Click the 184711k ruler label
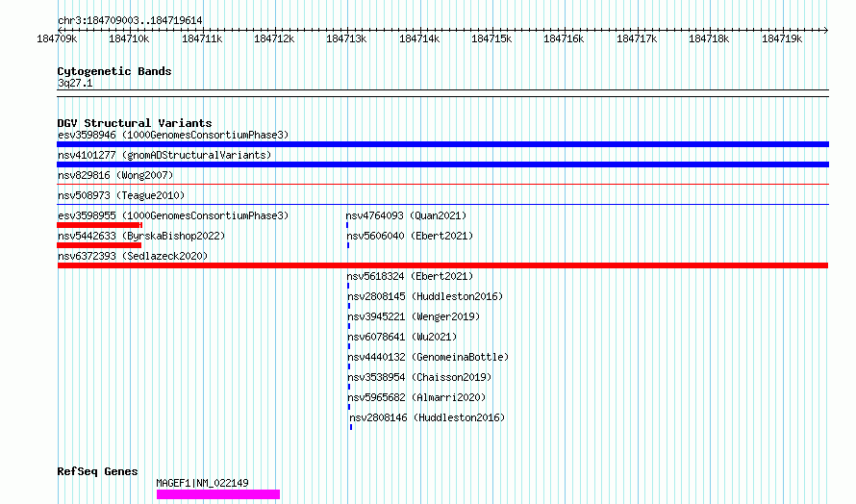Viewport: 856px width, 504px height. pyautogui.click(x=202, y=38)
